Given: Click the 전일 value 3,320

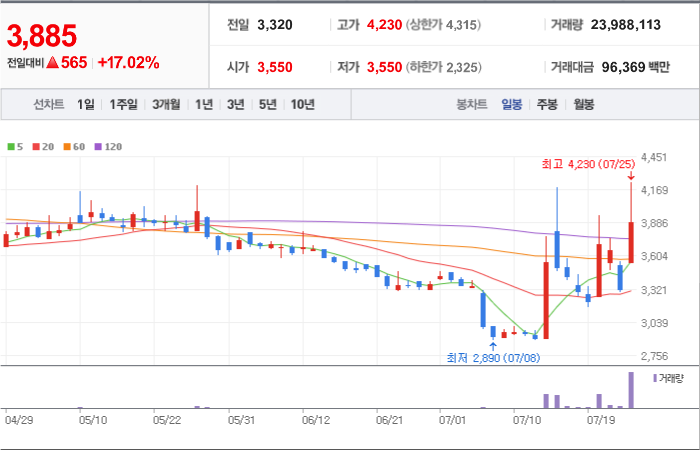Looking at the screenshot, I should 275,25.
